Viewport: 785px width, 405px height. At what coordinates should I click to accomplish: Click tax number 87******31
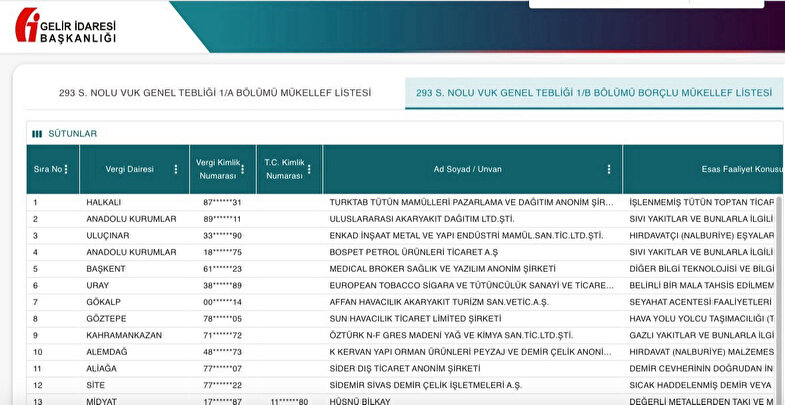coord(222,203)
